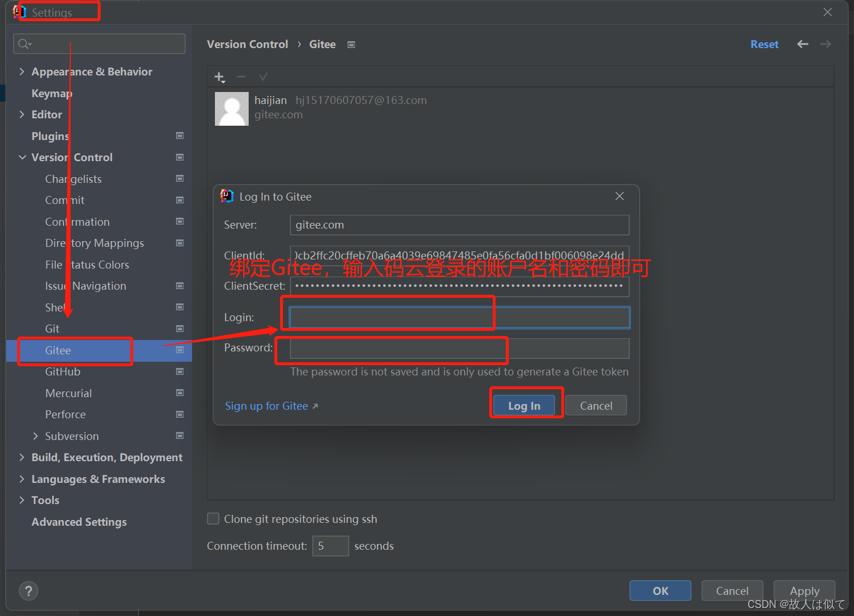Image resolution: width=854 pixels, height=616 pixels.
Task: Click the Apply button
Action: click(804, 591)
